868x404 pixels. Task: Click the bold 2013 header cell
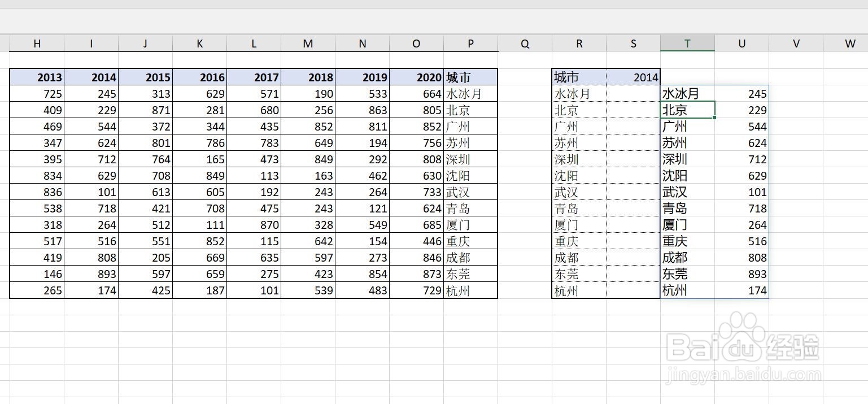37,77
